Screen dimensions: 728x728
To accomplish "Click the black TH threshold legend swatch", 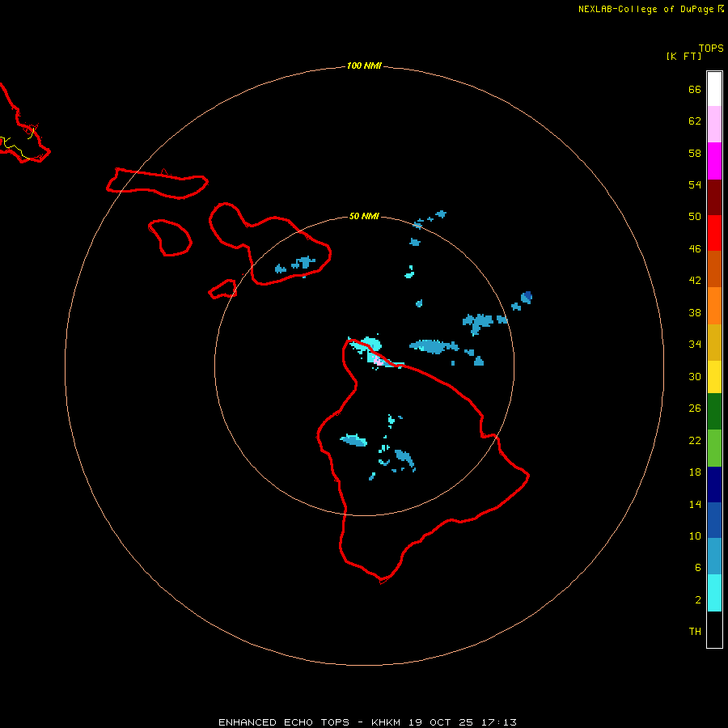I will point(714,629).
